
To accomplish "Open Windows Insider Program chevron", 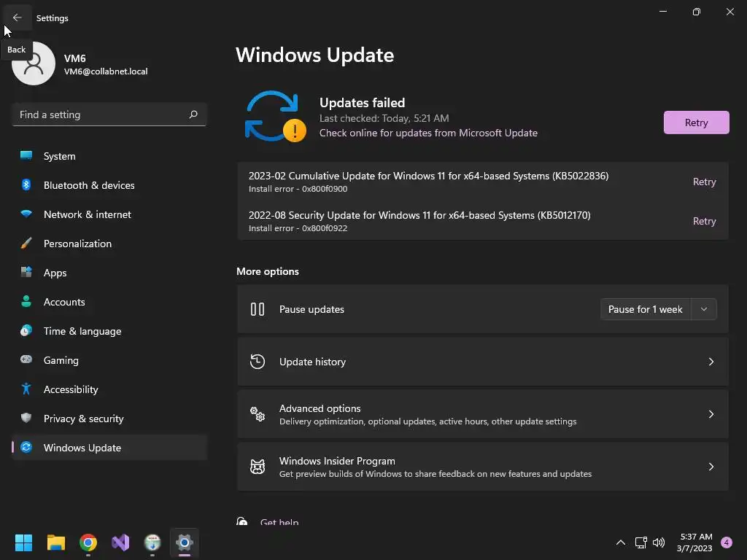I will 711,466.
